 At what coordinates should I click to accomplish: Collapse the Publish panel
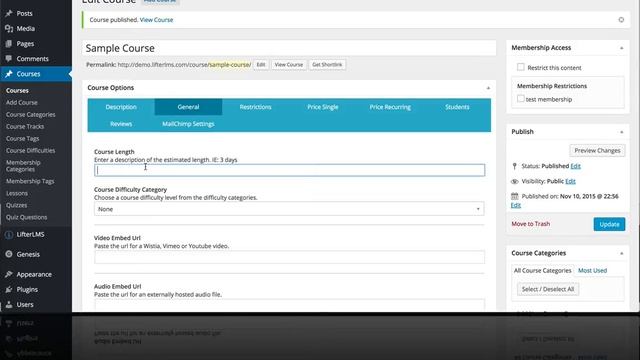[622, 132]
